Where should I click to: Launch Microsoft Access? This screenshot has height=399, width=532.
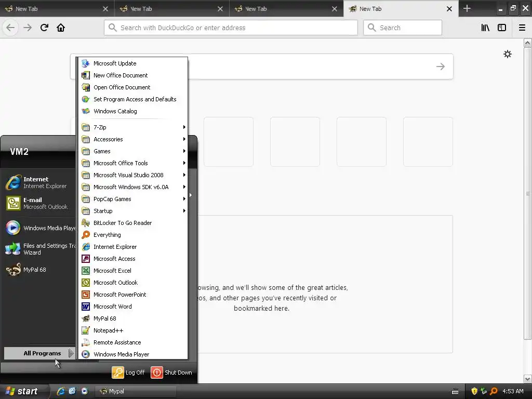(133, 259)
